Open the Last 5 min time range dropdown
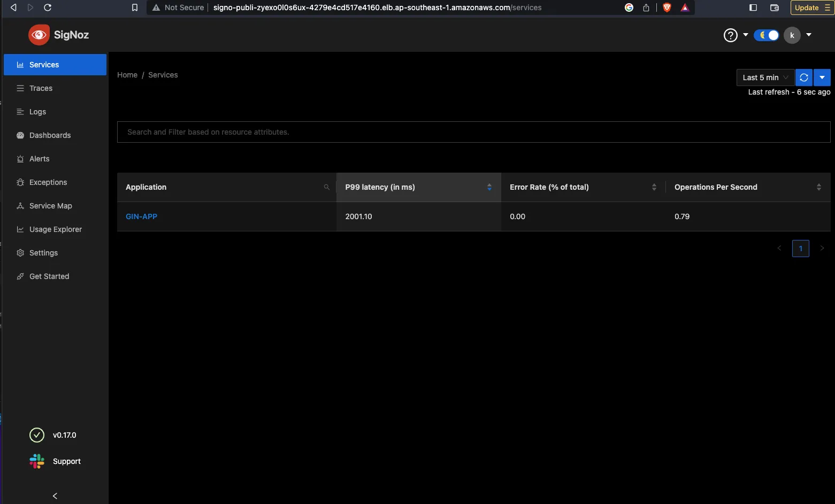The image size is (835, 504). pos(765,77)
